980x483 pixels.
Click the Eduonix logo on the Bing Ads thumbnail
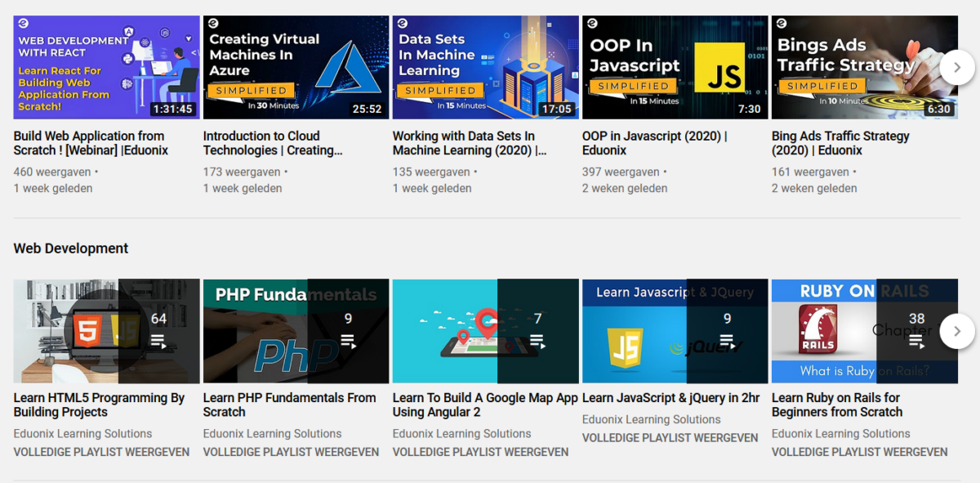(781, 24)
